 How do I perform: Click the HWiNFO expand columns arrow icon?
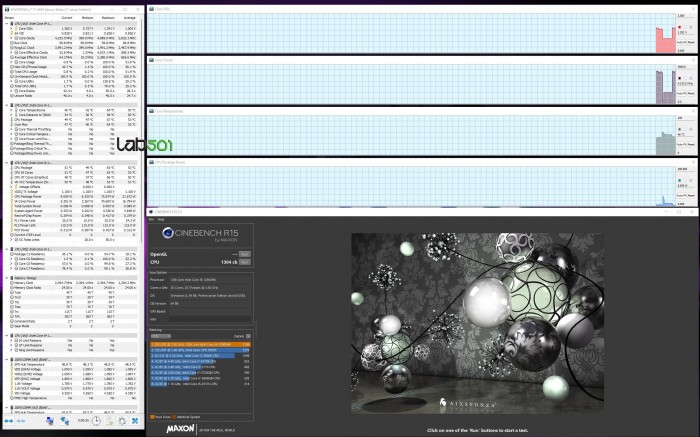[10, 420]
